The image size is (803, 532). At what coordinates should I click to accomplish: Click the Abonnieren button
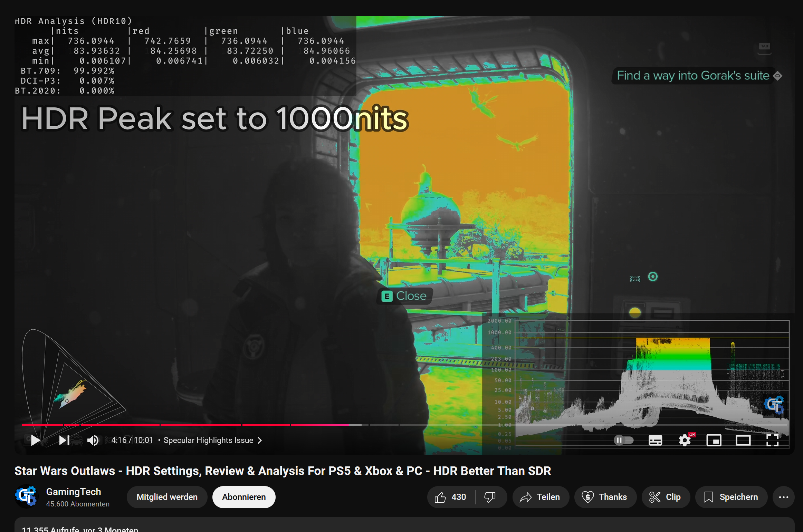click(x=243, y=497)
